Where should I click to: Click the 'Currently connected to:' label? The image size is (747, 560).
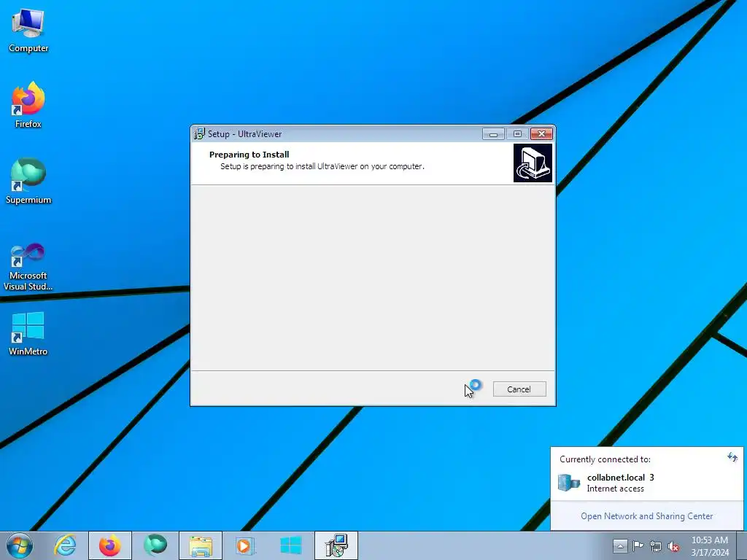[605, 459]
